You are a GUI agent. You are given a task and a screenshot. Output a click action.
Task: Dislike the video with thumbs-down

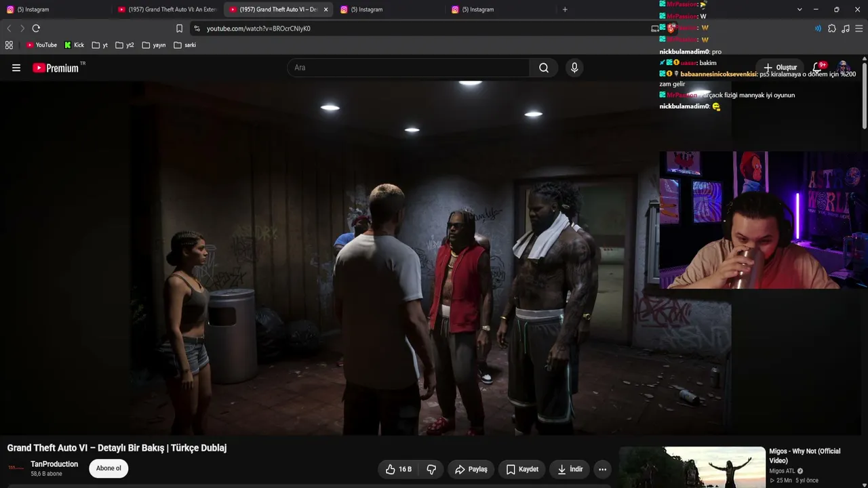(x=431, y=469)
